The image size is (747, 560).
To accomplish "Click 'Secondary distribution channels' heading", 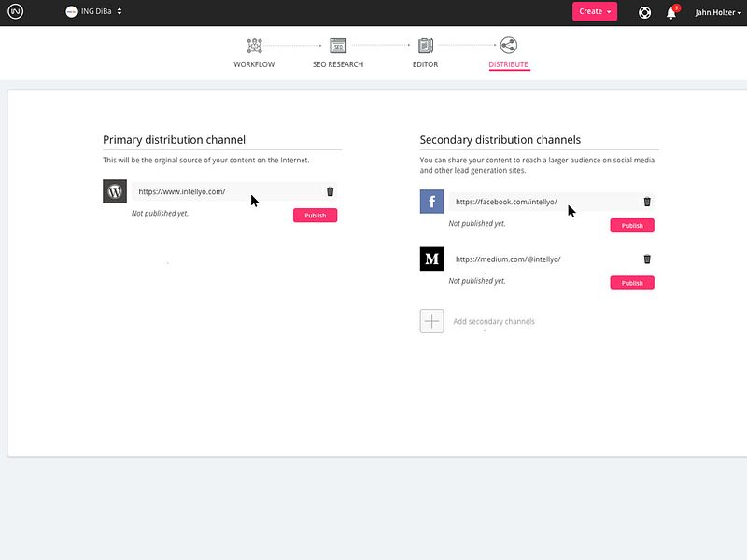I will tap(500, 139).
